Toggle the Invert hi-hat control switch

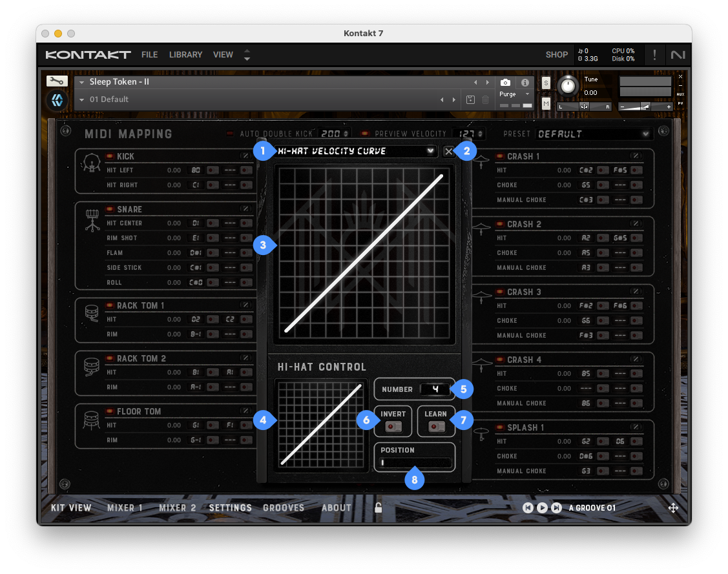(393, 427)
